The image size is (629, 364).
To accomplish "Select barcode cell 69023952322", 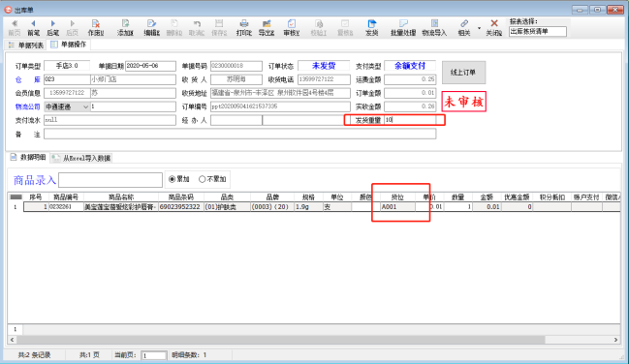I will (181, 207).
